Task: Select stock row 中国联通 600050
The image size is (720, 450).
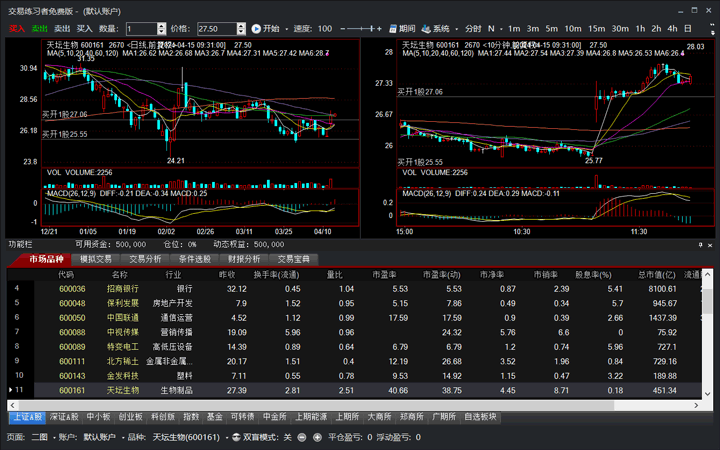Action: (x=354, y=318)
